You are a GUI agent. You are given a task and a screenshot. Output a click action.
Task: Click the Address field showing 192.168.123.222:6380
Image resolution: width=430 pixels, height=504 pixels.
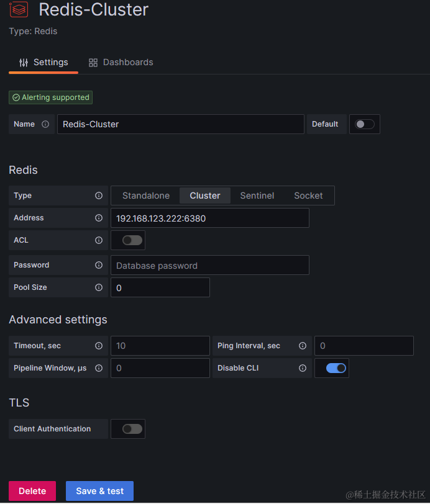click(x=210, y=218)
